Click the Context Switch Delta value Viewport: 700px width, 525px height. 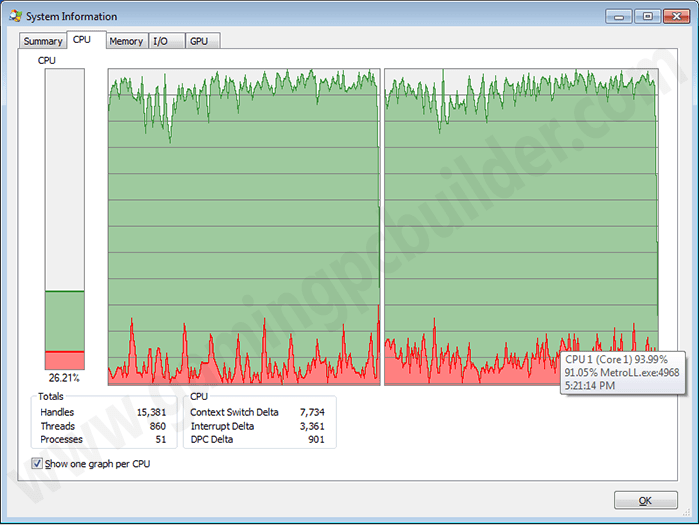tap(312, 412)
